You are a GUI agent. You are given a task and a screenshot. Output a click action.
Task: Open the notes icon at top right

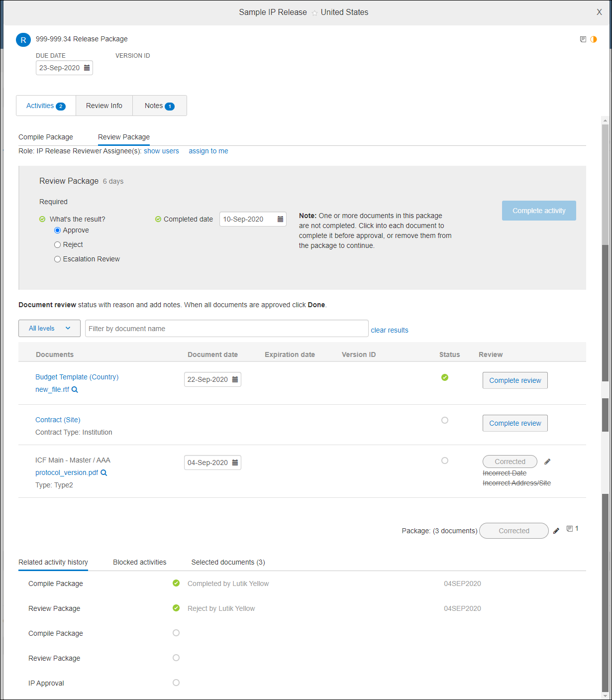coord(583,39)
